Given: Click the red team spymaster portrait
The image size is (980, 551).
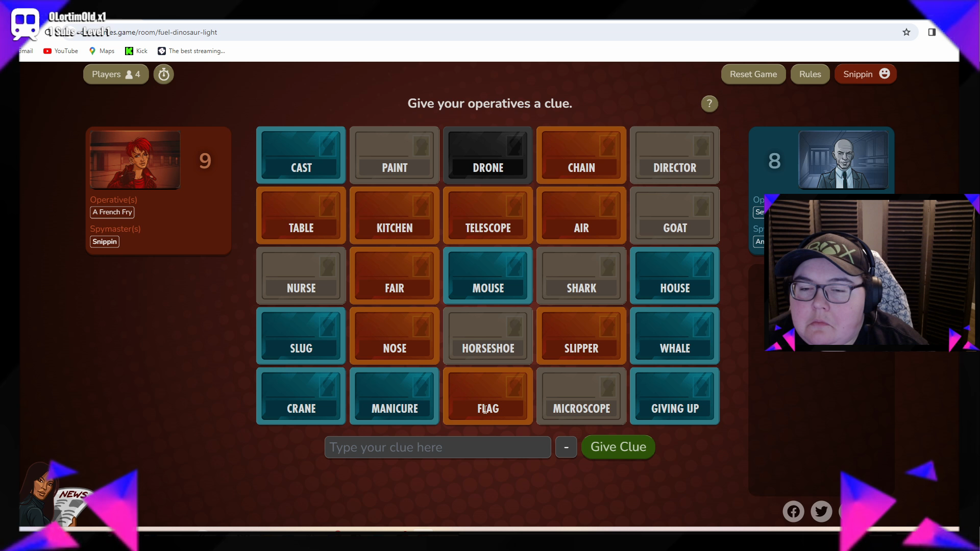Looking at the screenshot, I should [x=135, y=160].
